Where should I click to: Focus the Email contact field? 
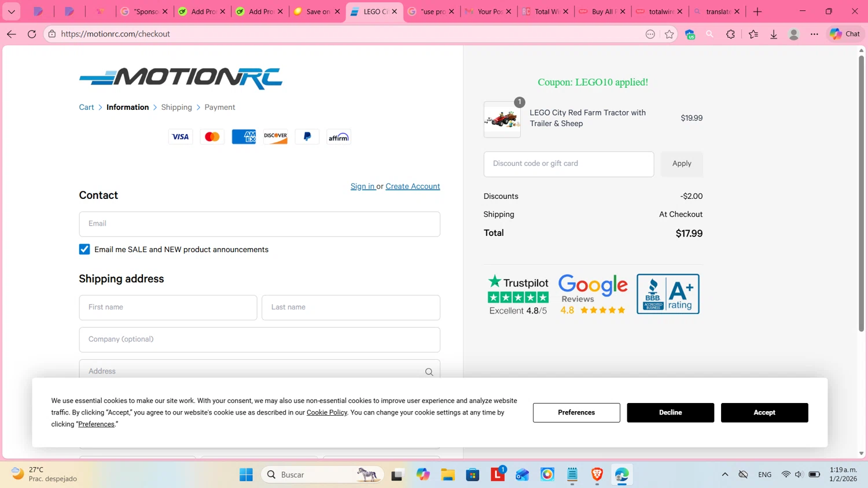(259, 224)
